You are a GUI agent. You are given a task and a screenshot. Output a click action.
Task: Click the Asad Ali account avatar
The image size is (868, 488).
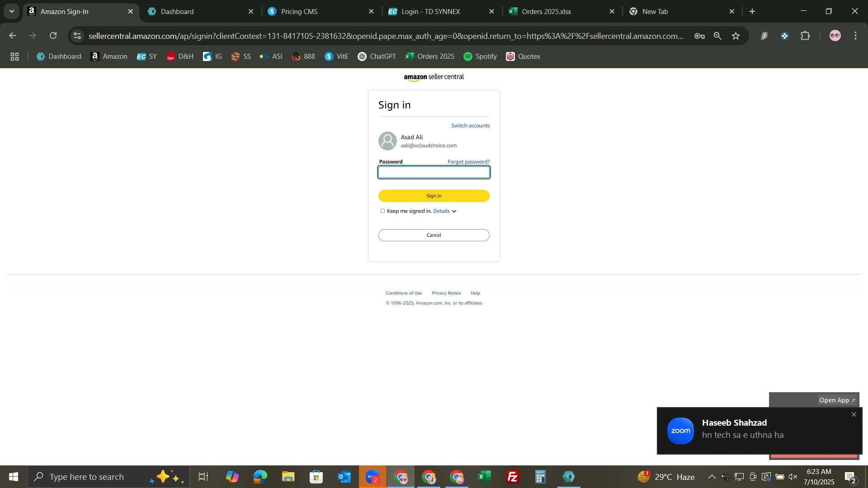point(387,141)
